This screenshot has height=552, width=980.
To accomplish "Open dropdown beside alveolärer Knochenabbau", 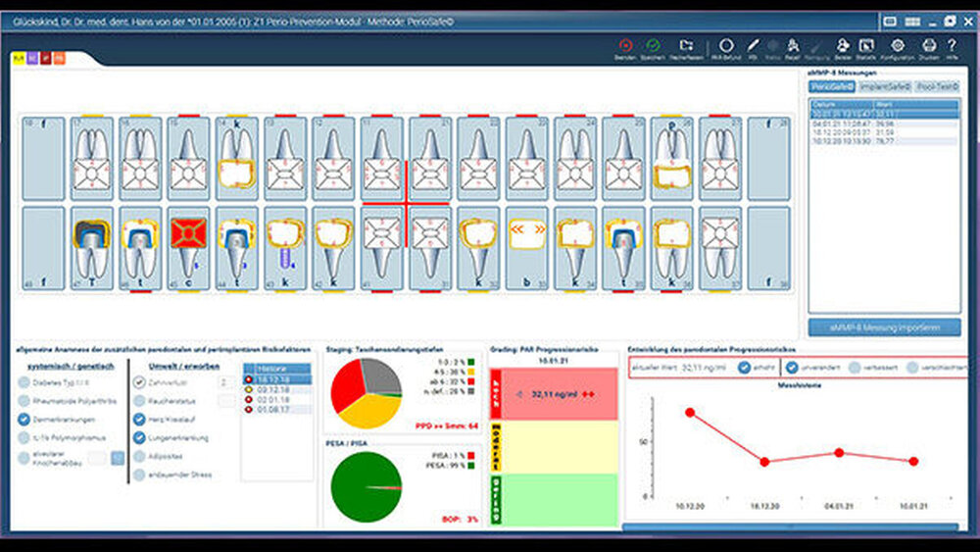I will [x=118, y=458].
